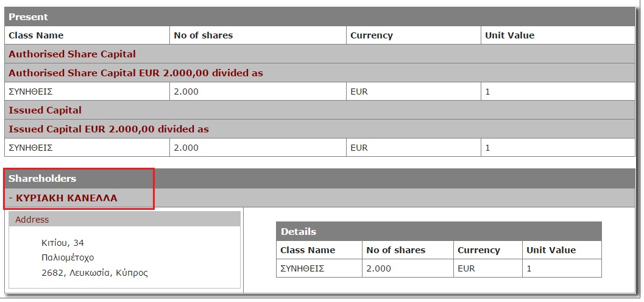Collapse the ΚΥΡΙΑΚΗ ΚΑΝΕΛΛΑ shareholder entry
644x302 pixels.
(12, 198)
